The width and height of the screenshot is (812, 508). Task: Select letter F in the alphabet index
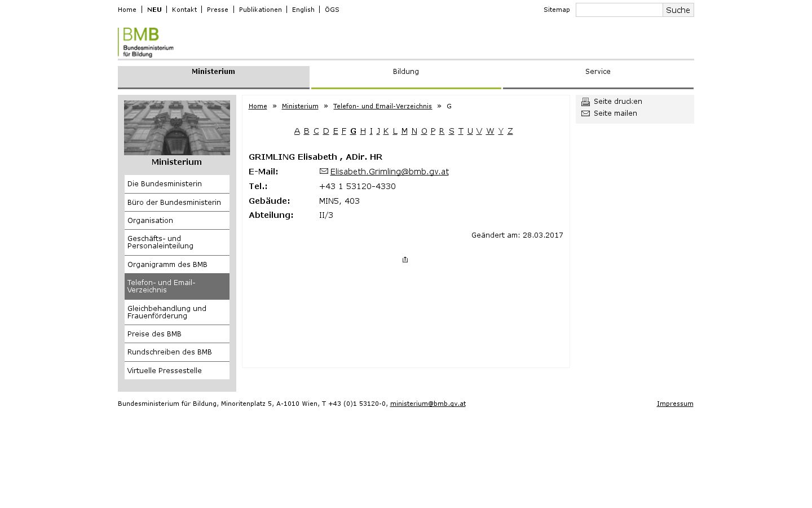click(x=344, y=131)
